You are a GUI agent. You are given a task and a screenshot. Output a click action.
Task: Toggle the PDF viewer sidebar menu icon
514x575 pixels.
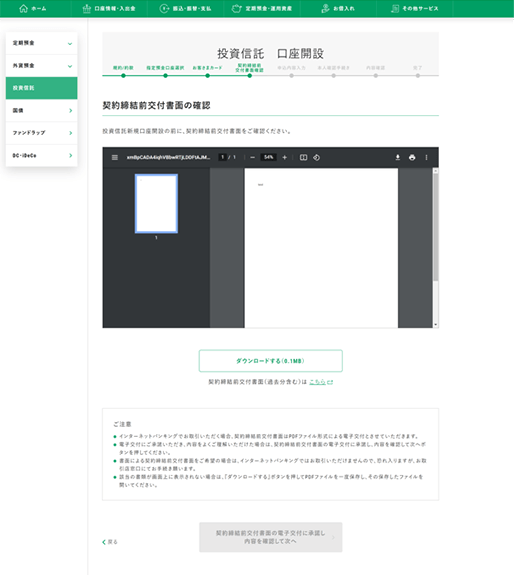click(x=115, y=157)
